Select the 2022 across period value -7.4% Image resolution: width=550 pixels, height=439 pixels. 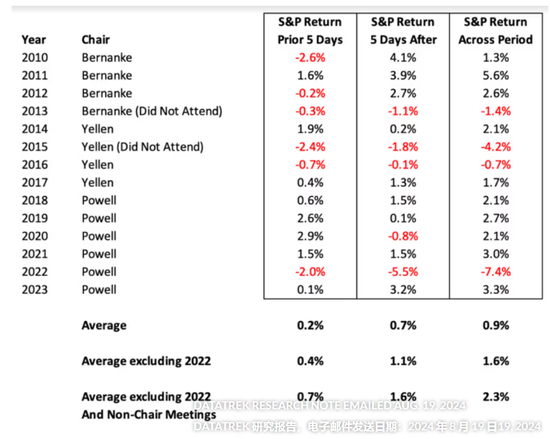(x=496, y=272)
